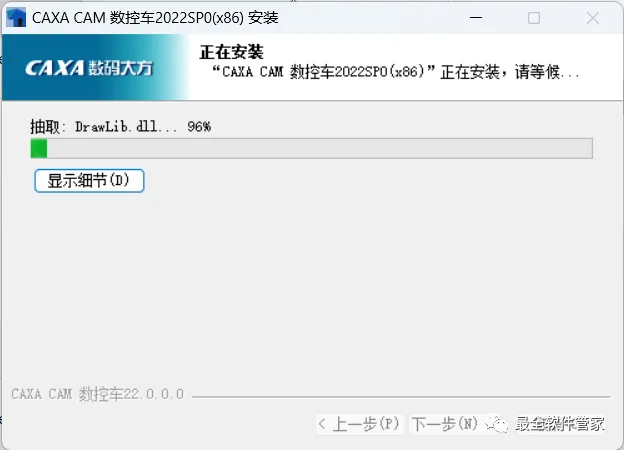Click the 抽取: DrawLib.dll... 96% status text
The height and width of the screenshot is (450, 624).
121,127
